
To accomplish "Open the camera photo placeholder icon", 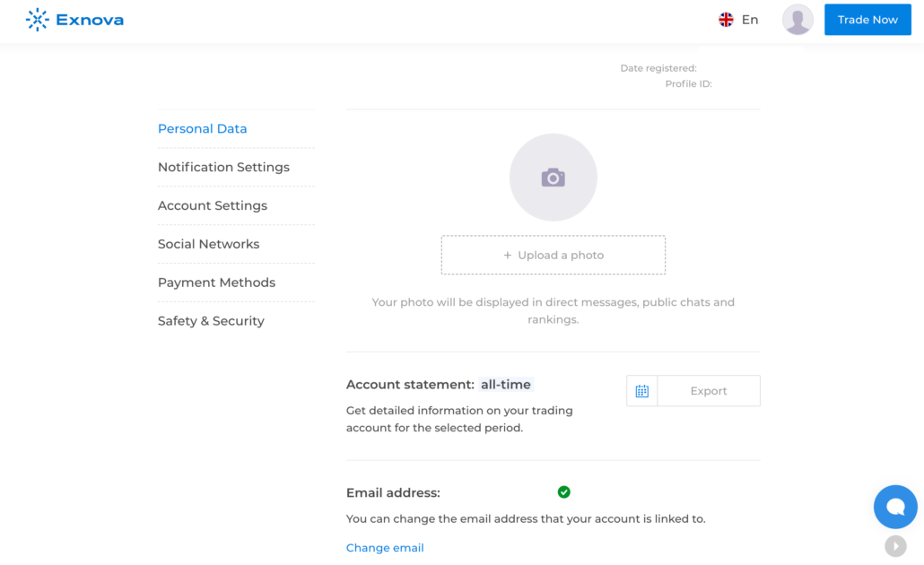I will (553, 177).
